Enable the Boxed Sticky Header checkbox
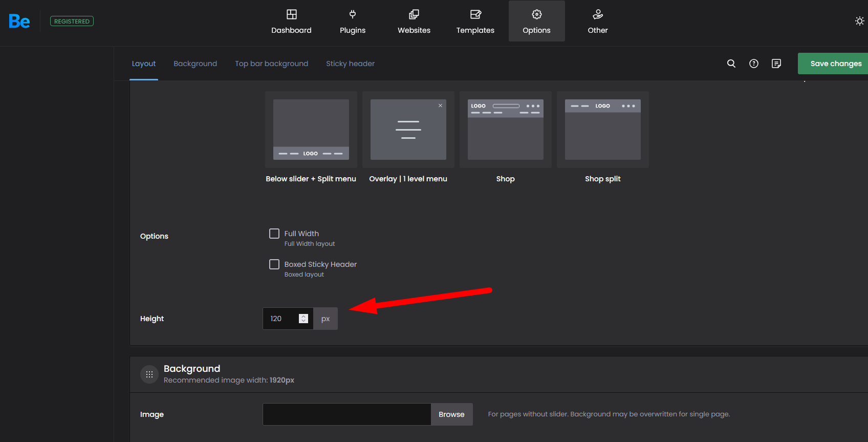Screen dimensions: 868x442 (x=274, y=264)
